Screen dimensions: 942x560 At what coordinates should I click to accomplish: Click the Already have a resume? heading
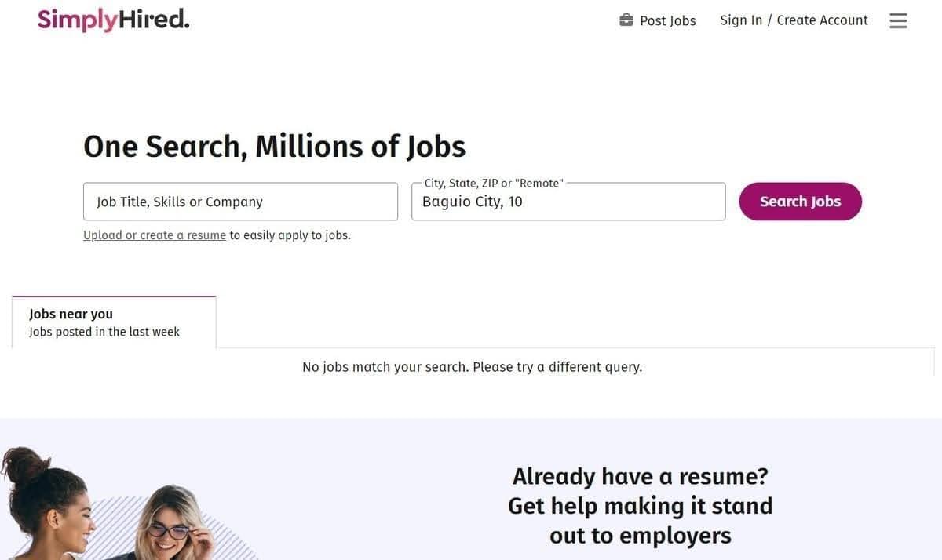pyautogui.click(x=640, y=476)
